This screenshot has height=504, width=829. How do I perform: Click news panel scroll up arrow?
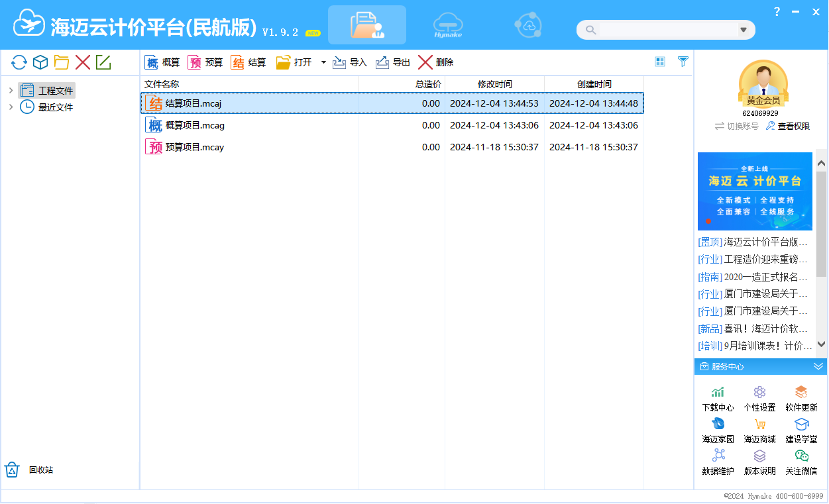[x=822, y=162]
